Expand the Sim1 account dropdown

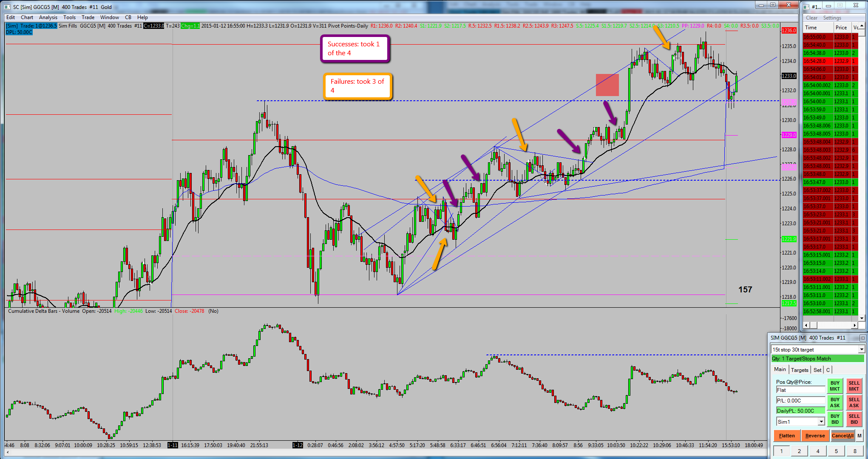(821, 422)
